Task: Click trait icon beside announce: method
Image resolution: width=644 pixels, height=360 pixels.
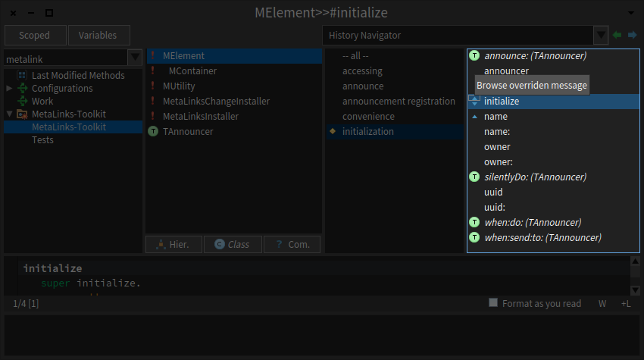Action: point(474,55)
